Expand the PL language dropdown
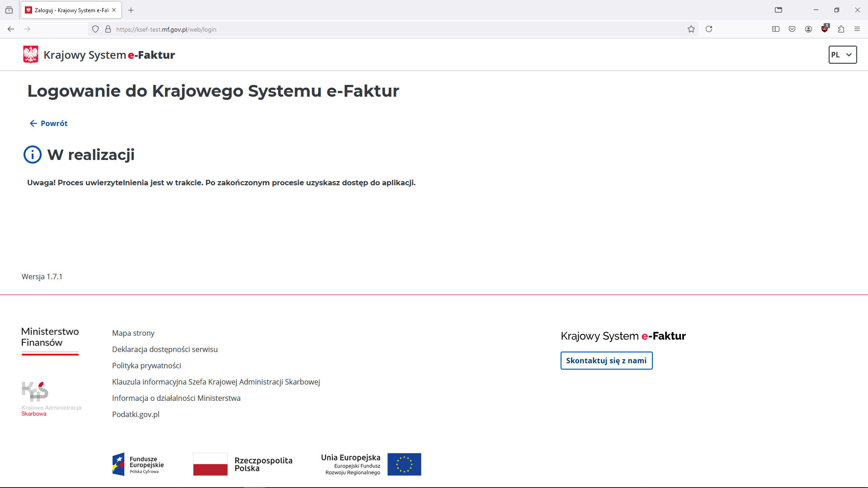 pyautogui.click(x=842, y=55)
